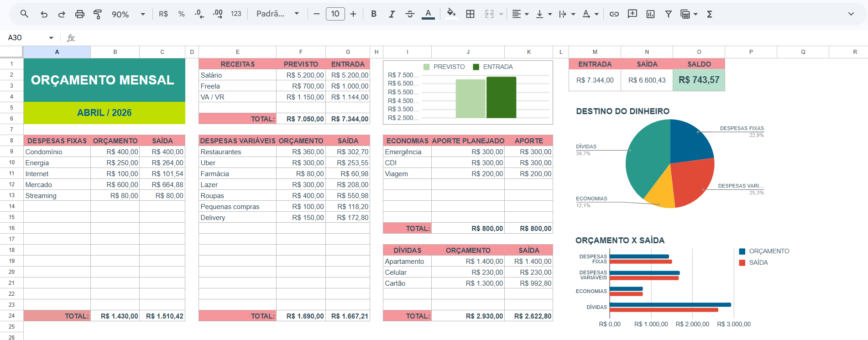Format as currency with R$ button
The height and width of the screenshot is (340, 868).
(163, 14)
